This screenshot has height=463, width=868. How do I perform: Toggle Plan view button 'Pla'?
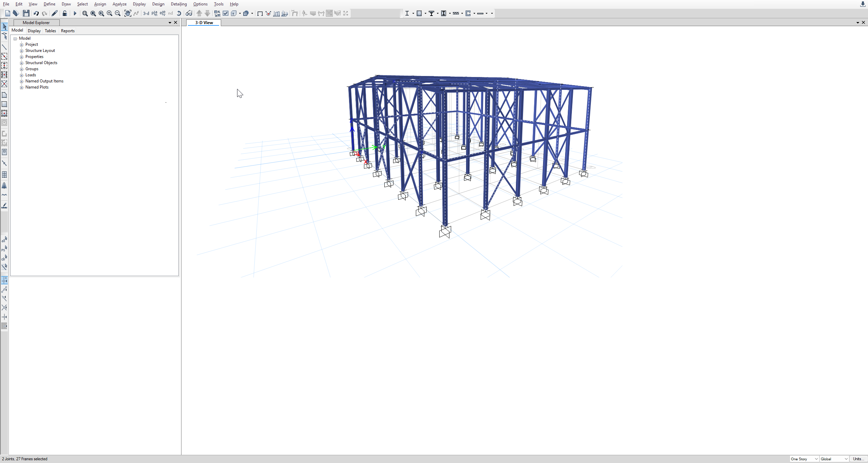coord(154,13)
